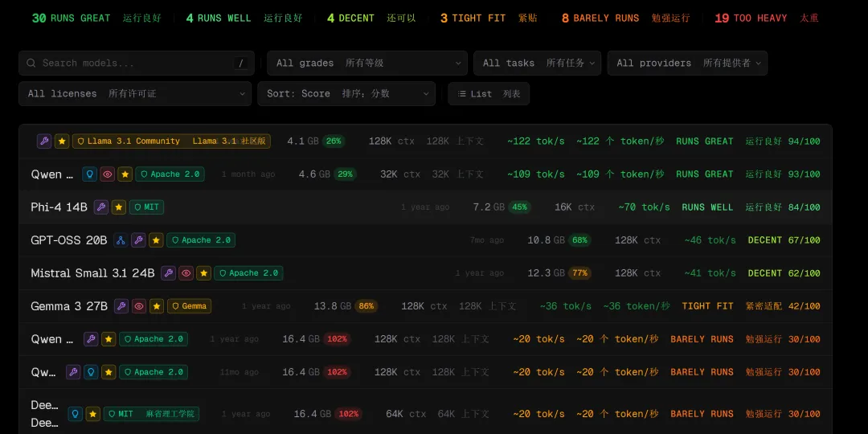This screenshot has width=868, height=434.
Task: Filter by the 30 RUNS GREAT summary
Action: pos(96,18)
